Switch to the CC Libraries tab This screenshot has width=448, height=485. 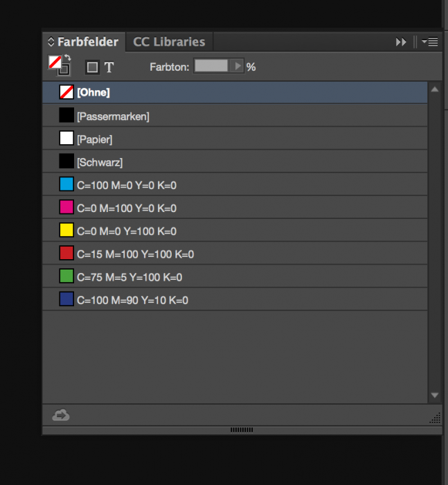pos(169,42)
